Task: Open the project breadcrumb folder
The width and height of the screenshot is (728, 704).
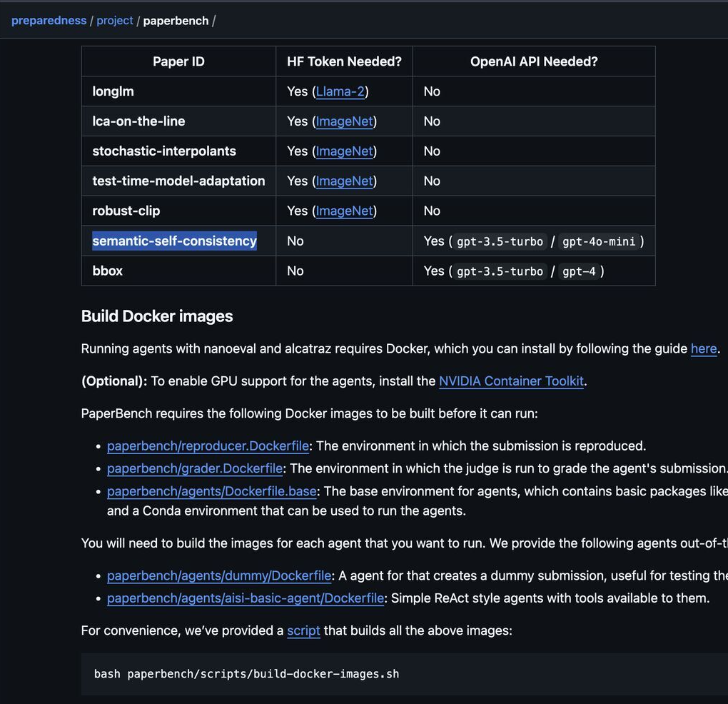Action: 115,21
